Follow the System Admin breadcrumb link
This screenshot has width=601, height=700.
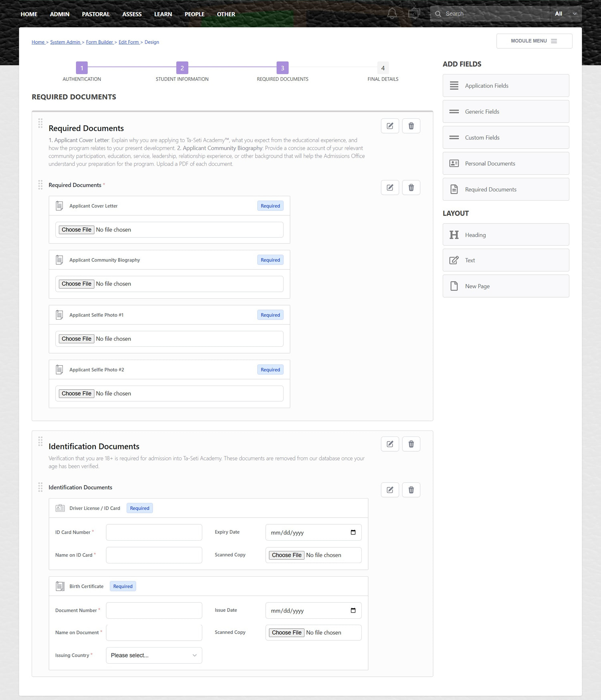tap(65, 42)
